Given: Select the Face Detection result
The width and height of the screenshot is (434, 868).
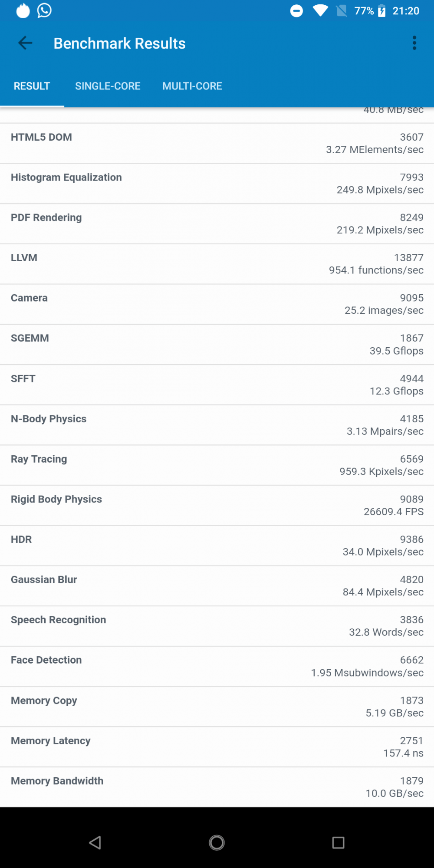Looking at the screenshot, I should (x=217, y=666).
